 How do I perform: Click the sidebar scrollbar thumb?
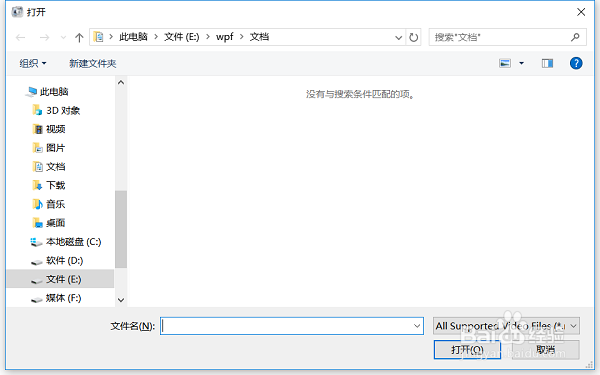pos(121,229)
